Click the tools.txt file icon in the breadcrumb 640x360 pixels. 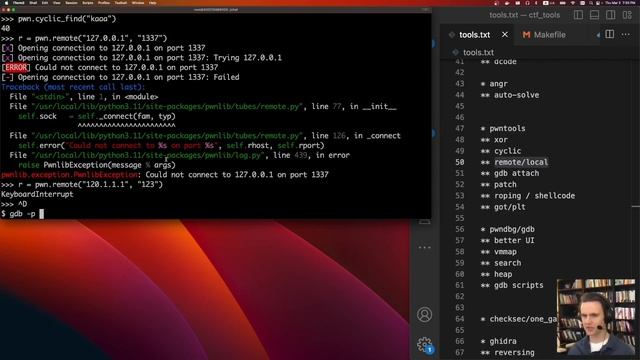coord(456,52)
